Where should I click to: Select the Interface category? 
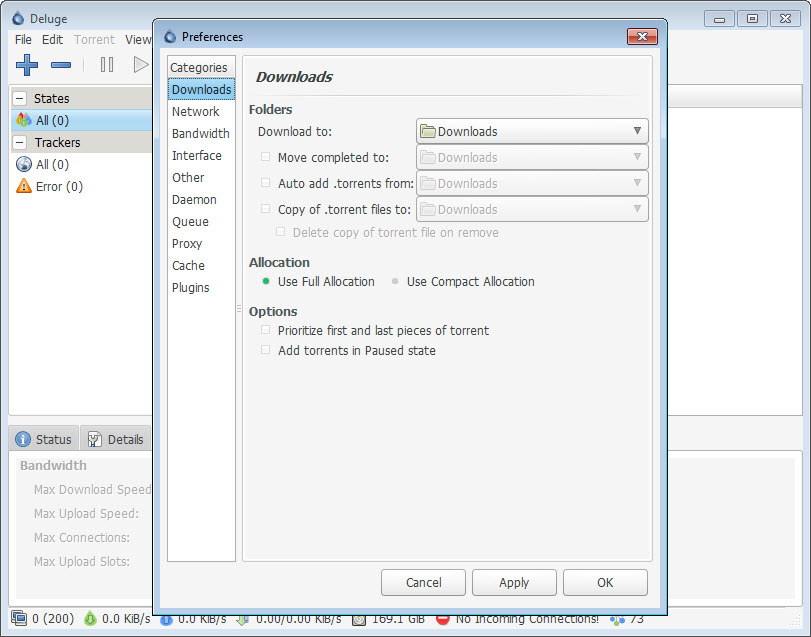click(201, 156)
